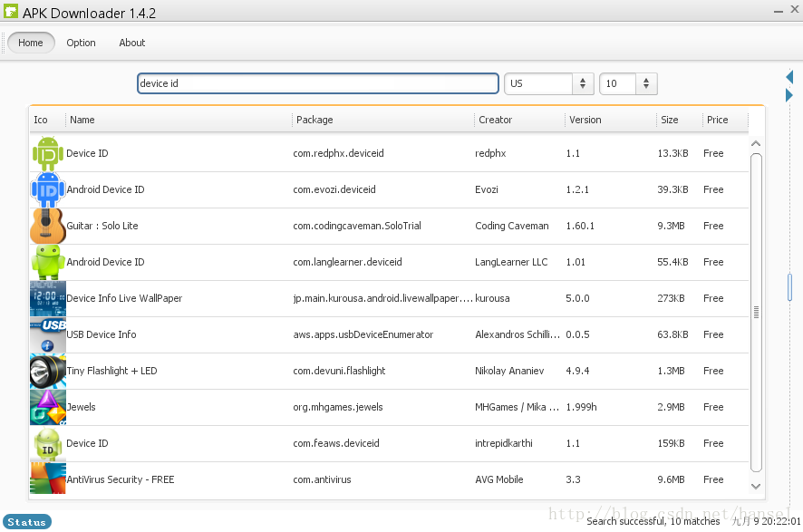Click the green Device ID app icon by redphx
This screenshot has height=532, width=803.
pyautogui.click(x=48, y=153)
